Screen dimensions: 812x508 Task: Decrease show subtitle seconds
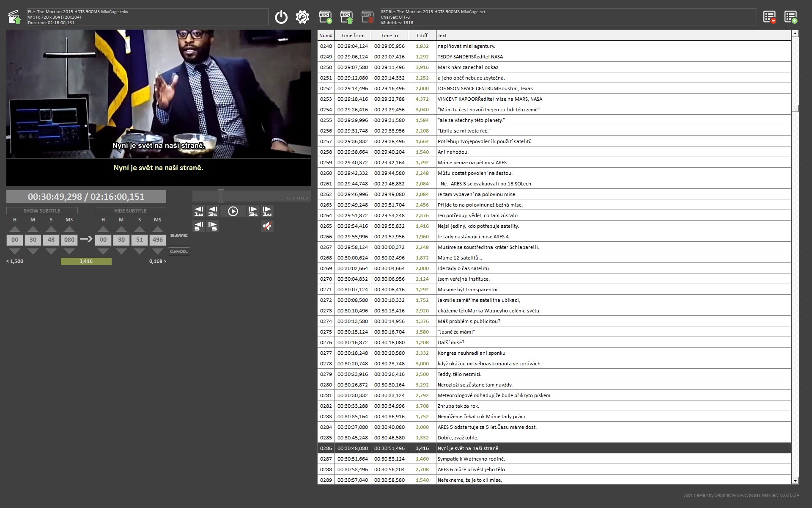click(x=51, y=251)
